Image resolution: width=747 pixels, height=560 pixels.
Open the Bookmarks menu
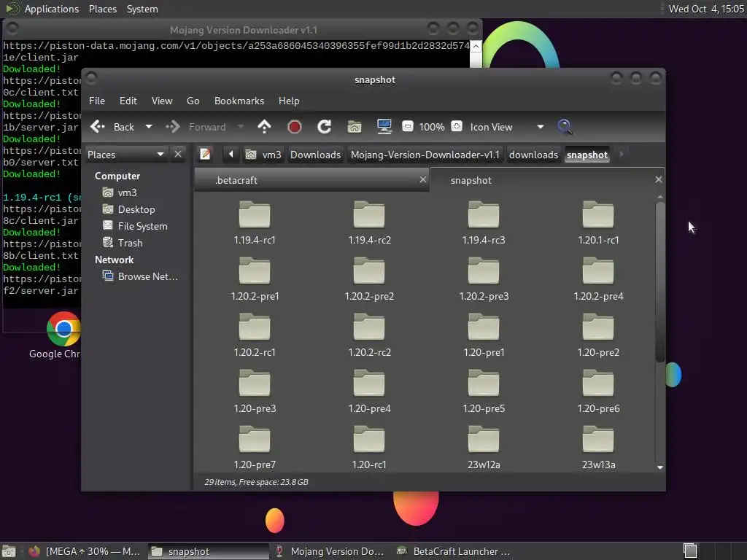[239, 101]
